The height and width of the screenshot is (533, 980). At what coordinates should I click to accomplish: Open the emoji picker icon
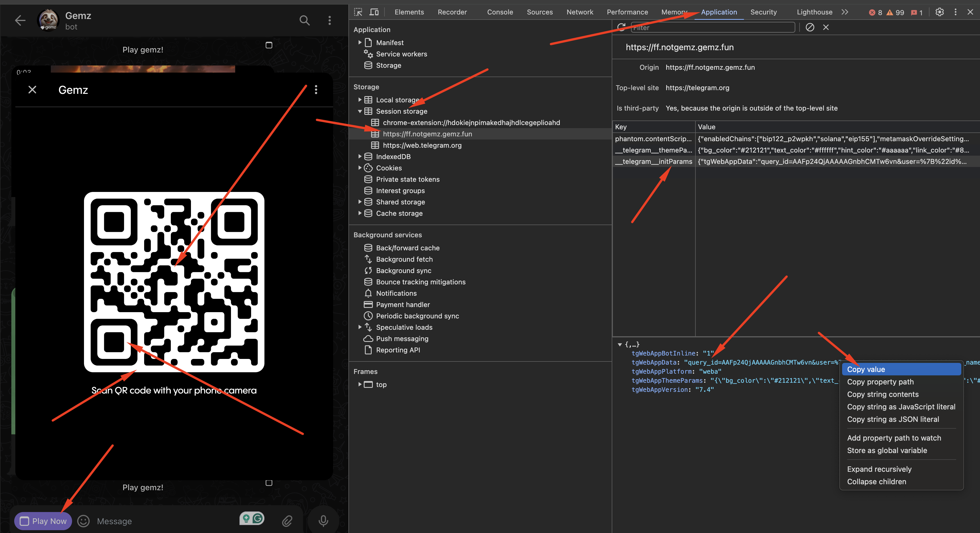pos(83,521)
